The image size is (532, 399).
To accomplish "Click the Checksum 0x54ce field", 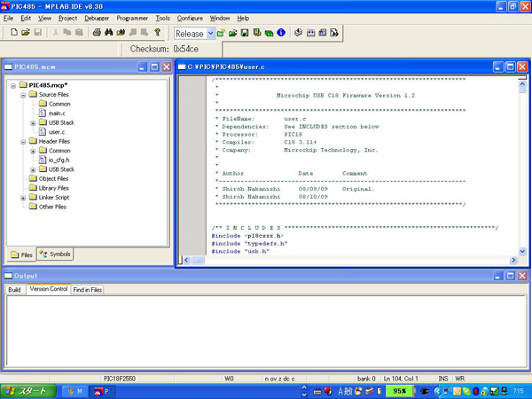I will [x=164, y=49].
